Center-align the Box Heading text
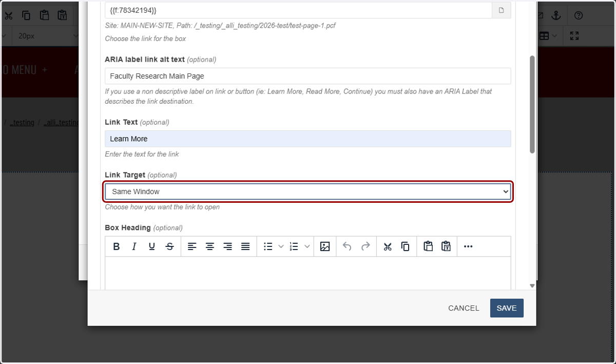The height and width of the screenshot is (364, 616). coord(210,246)
